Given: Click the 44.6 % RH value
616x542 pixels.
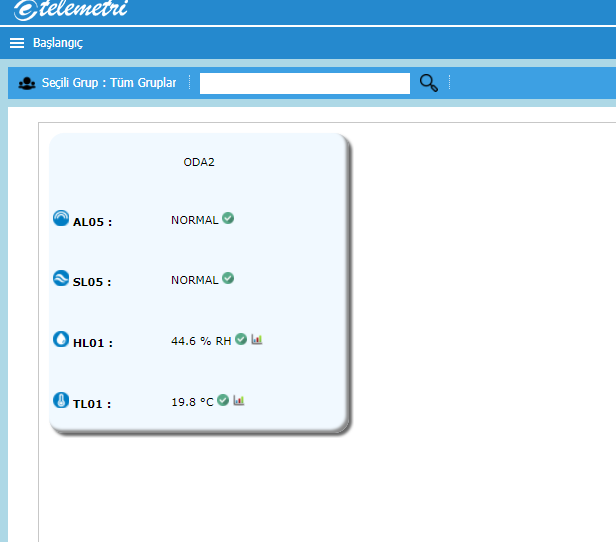Looking at the screenshot, I should tap(201, 341).
